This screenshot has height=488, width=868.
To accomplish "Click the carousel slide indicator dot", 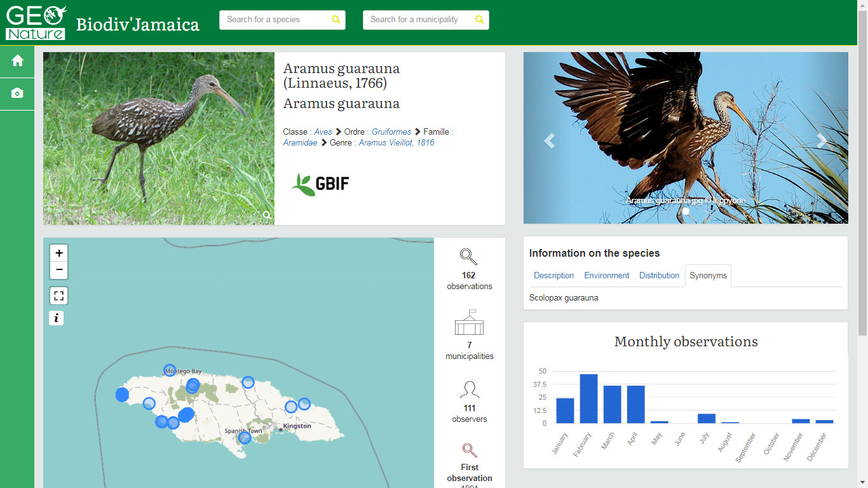I will coord(686,212).
